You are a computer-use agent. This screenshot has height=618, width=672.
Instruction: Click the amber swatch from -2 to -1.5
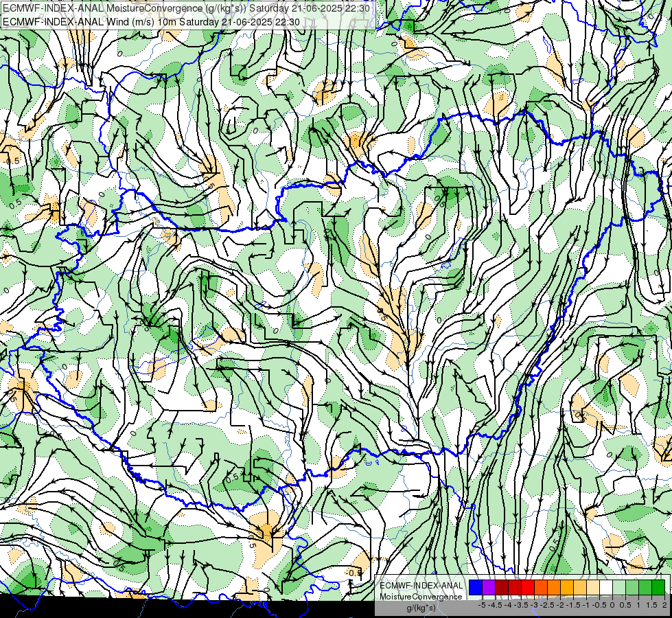click(567, 587)
